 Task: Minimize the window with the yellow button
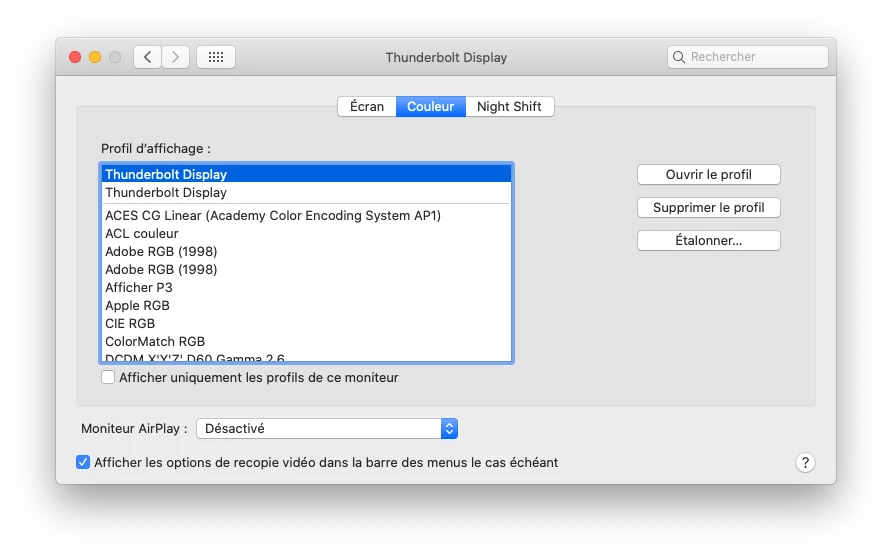click(x=95, y=57)
